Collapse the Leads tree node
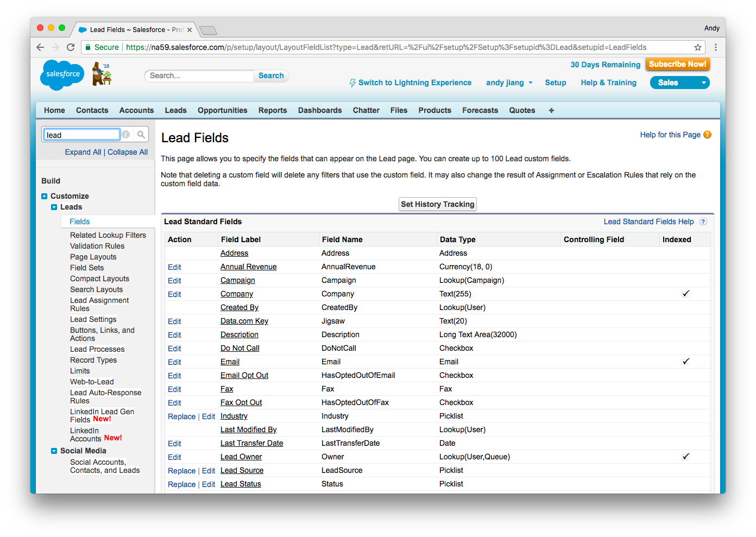This screenshot has width=756, height=537. point(54,207)
